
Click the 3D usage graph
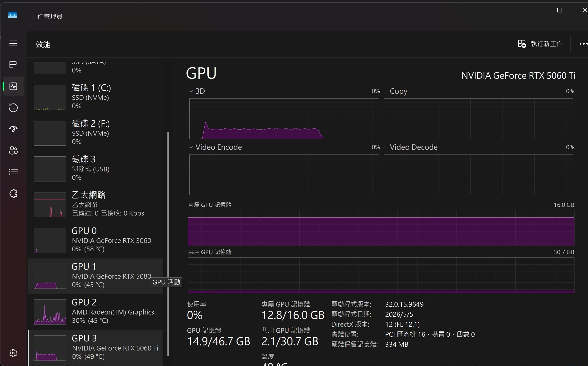(284, 119)
